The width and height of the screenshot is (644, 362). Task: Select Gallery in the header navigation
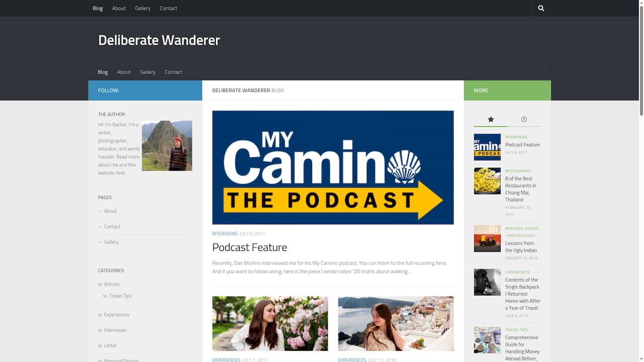point(148,72)
